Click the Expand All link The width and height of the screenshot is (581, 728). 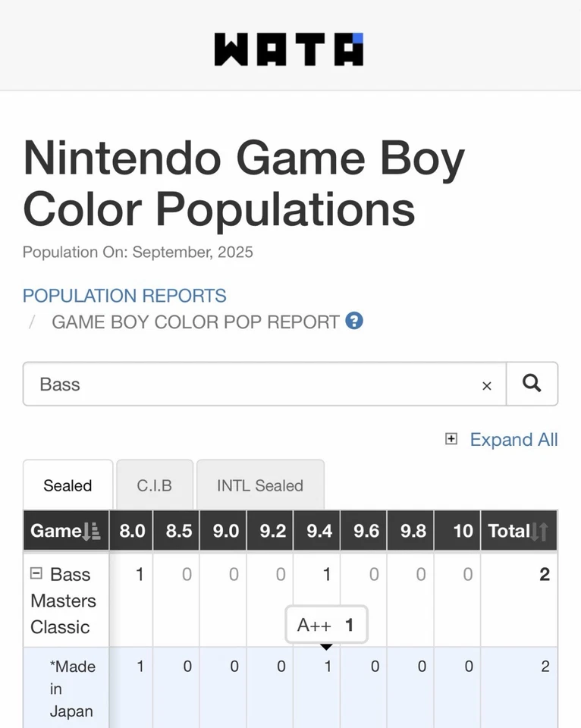point(513,440)
